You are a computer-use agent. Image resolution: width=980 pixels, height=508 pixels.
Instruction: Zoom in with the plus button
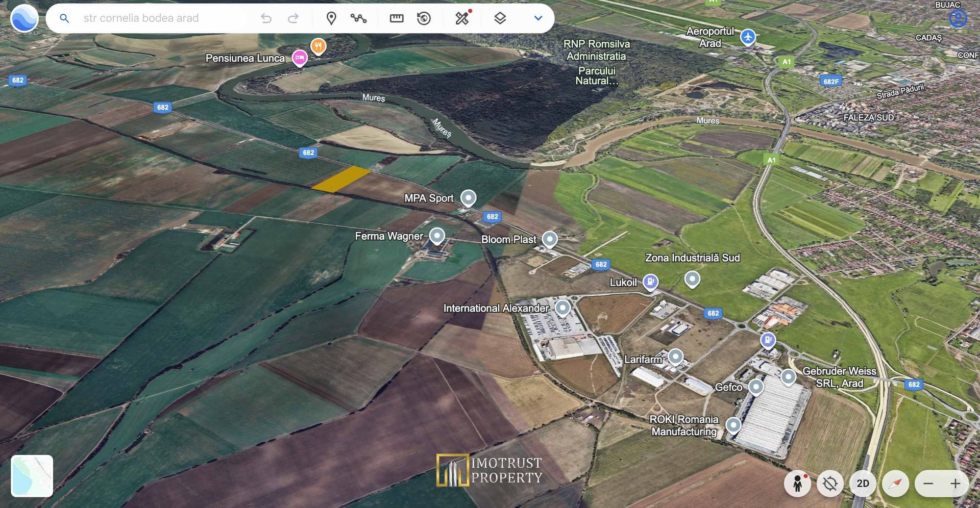(955, 483)
